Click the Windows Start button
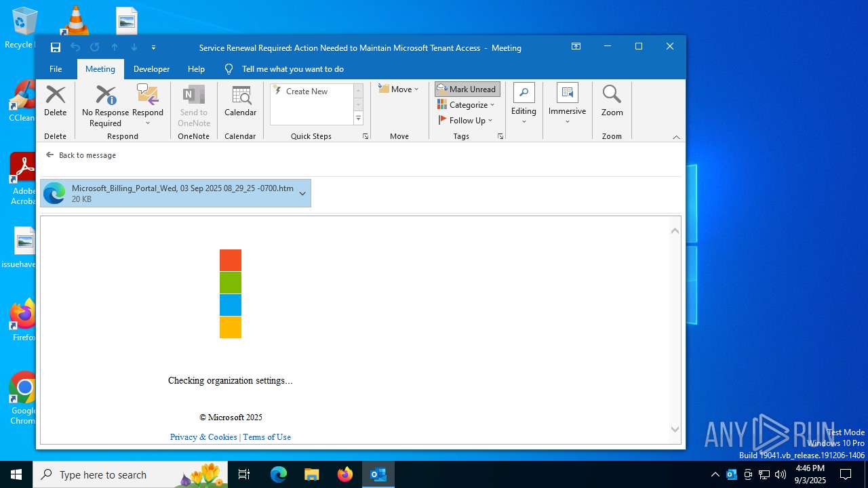This screenshot has width=868, height=488. point(16,474)
